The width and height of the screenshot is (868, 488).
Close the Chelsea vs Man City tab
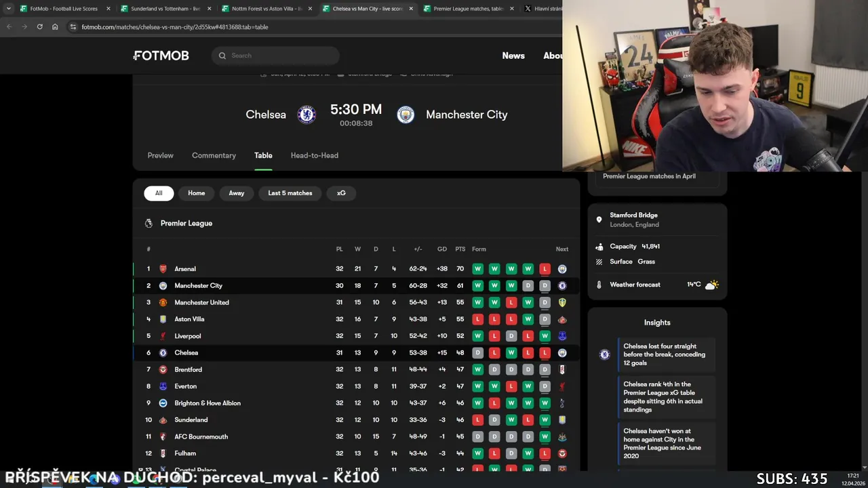coord(411,9)
